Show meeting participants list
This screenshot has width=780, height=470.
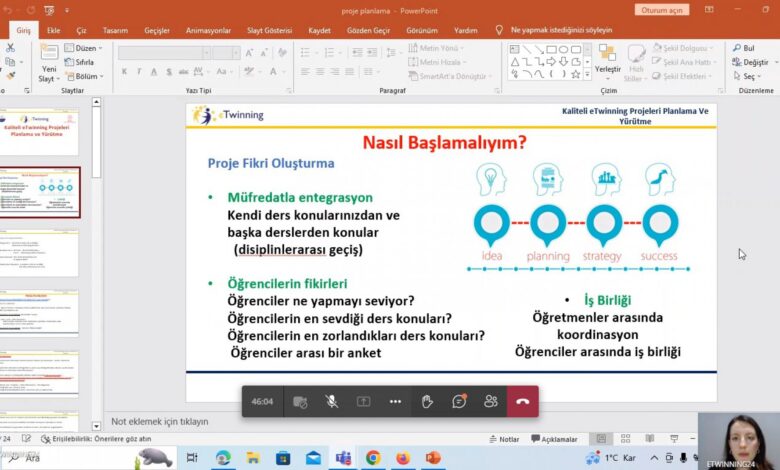[x=491, y=401]
